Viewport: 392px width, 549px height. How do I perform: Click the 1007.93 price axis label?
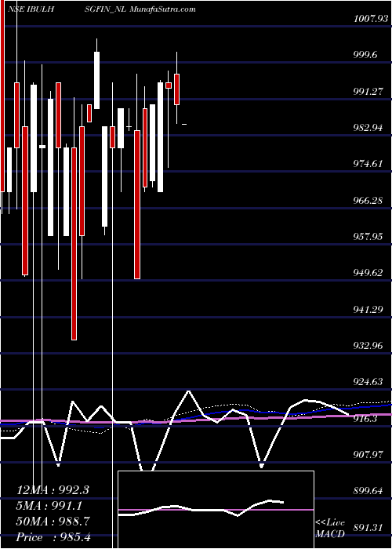[x=369, y=18]
